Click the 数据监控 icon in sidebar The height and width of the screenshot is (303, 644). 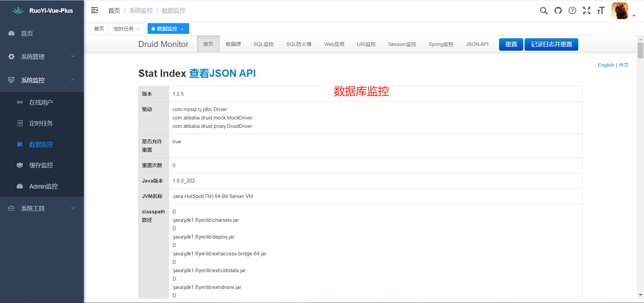(20, 144)
